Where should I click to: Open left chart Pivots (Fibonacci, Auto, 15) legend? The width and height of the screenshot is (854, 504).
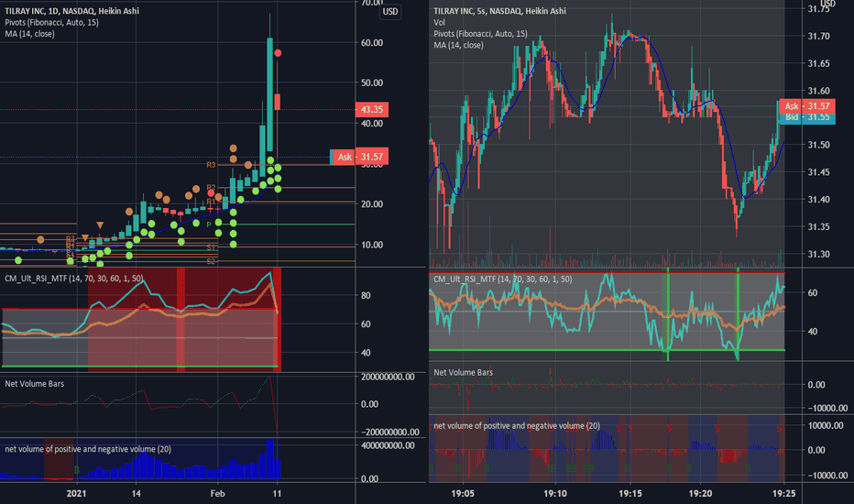51,22
